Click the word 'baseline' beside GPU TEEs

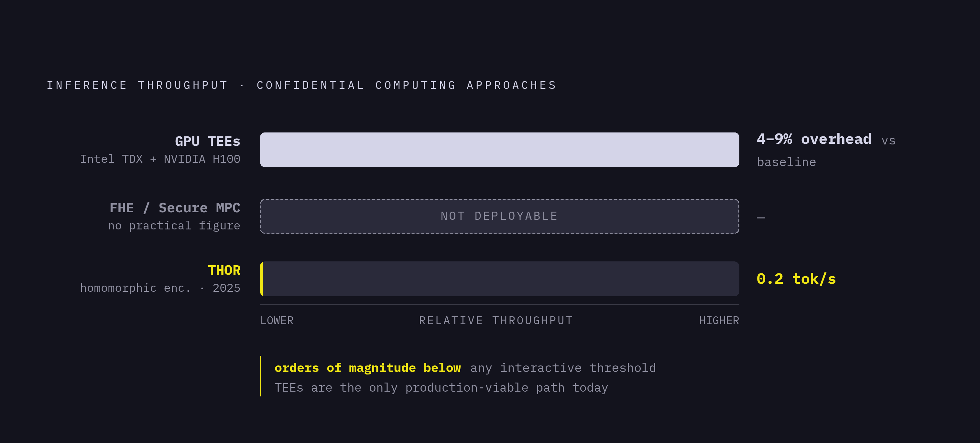(x=786, y=162)
